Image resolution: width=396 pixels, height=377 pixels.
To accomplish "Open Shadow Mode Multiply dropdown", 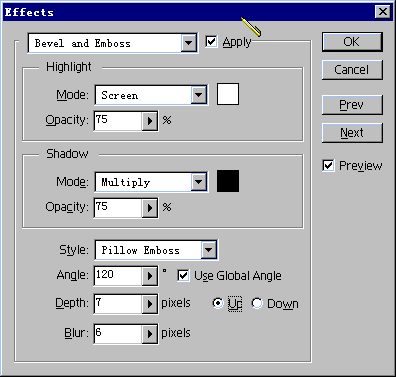I will coord(199,182).
